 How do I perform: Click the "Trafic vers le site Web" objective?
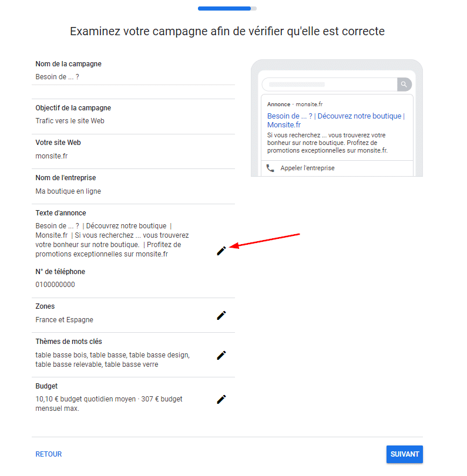click(70, 121)
